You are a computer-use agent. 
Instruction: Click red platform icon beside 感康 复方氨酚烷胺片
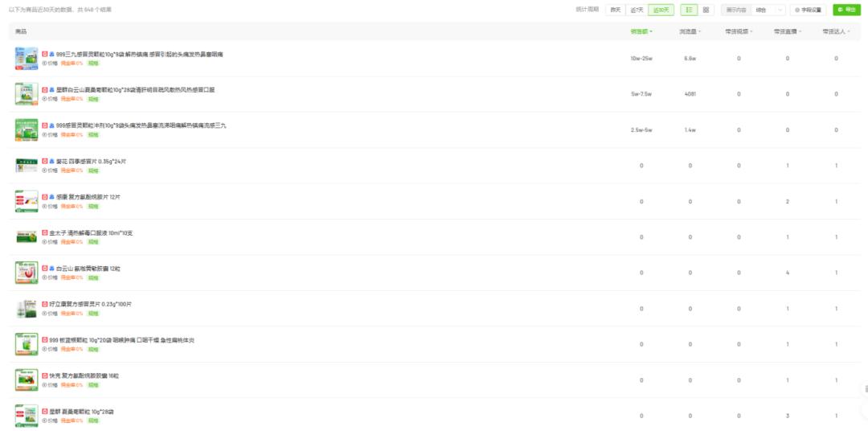45,197
